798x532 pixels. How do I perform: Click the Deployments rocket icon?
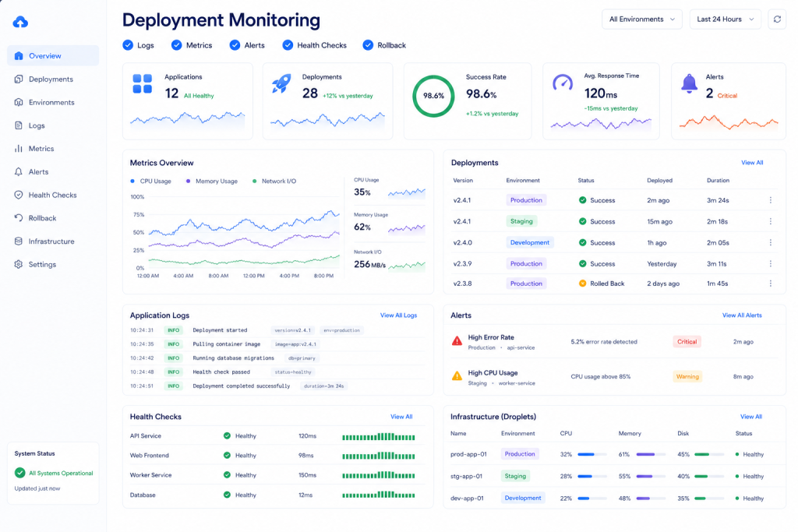tap(281, 83)
